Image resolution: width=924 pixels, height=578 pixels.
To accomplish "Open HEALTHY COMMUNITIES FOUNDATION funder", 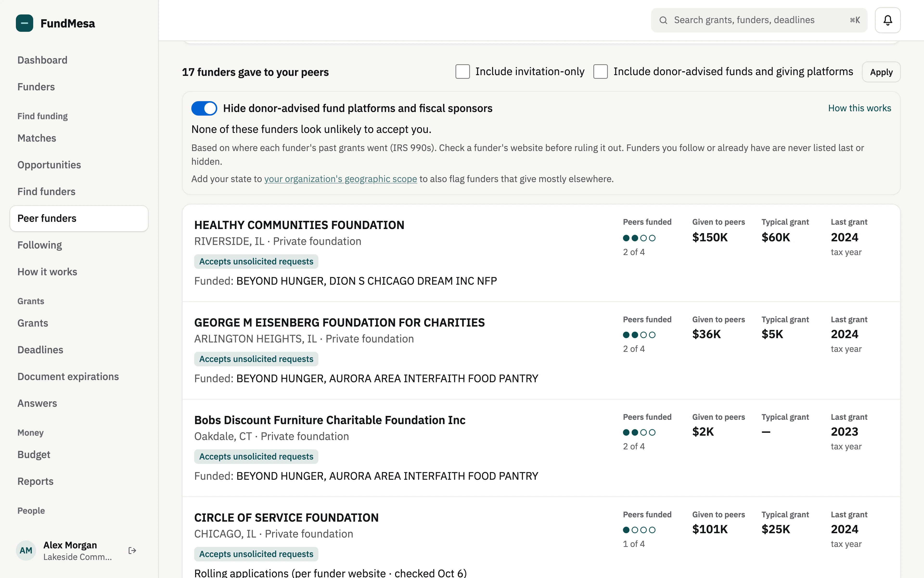I will tap(299, 225).
